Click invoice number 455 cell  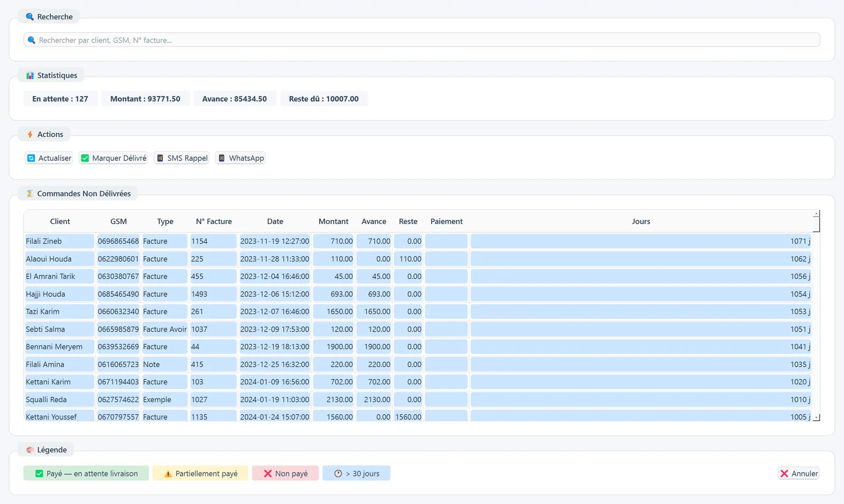pyautogui.click(x=213, y=276)
